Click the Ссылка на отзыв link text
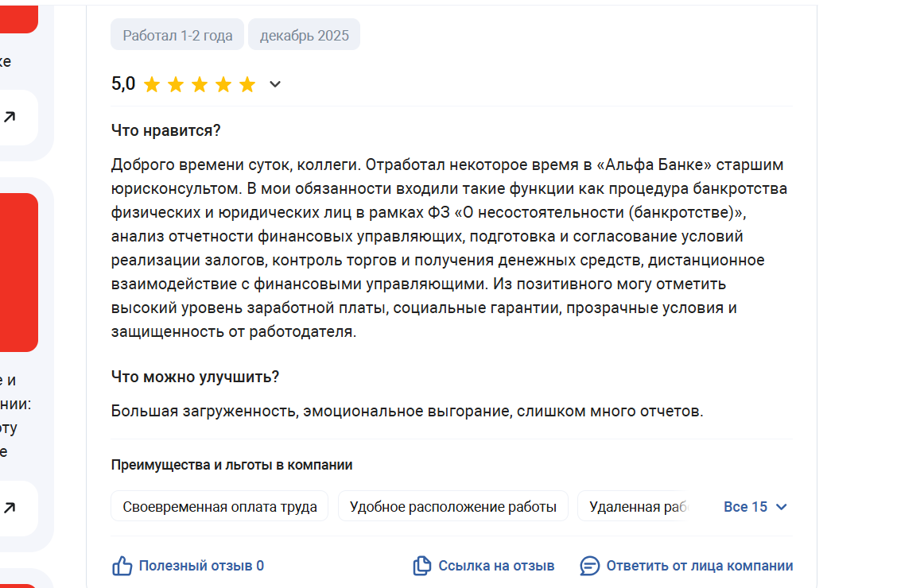 (496, 566)
